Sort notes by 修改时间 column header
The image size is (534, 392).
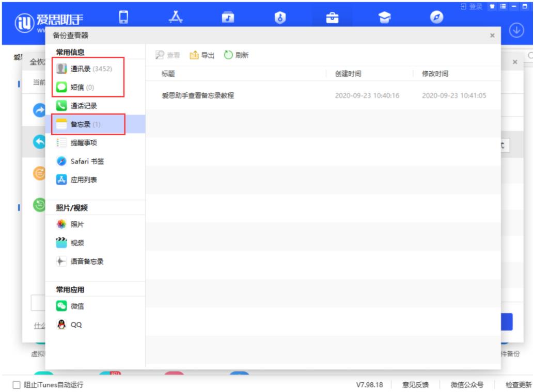(435, 74)
